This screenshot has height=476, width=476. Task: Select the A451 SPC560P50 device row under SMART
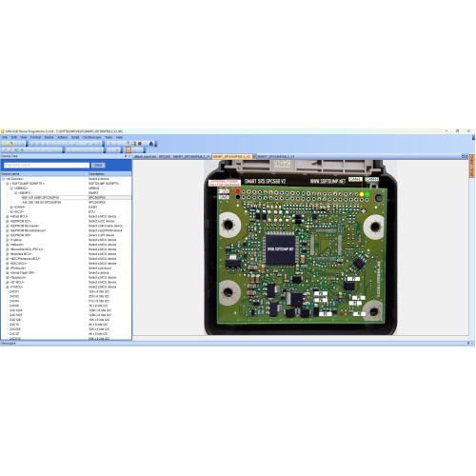click(76, 202)
